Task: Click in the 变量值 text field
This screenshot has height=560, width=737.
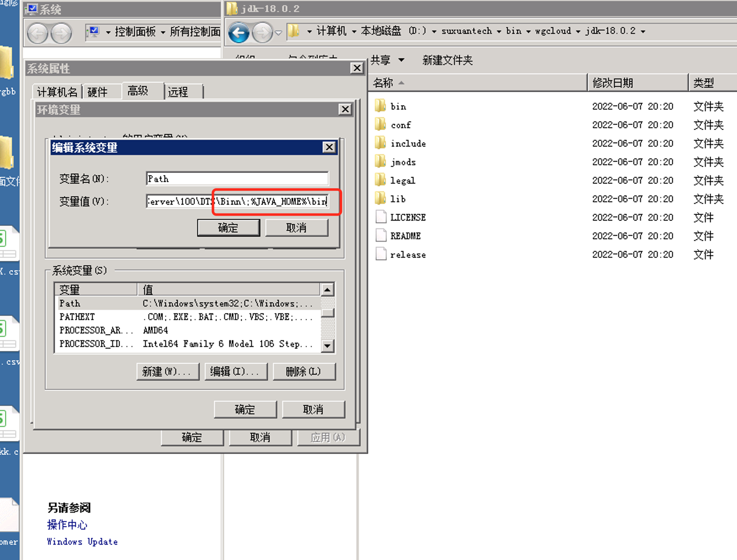Action: coord(237,201)
